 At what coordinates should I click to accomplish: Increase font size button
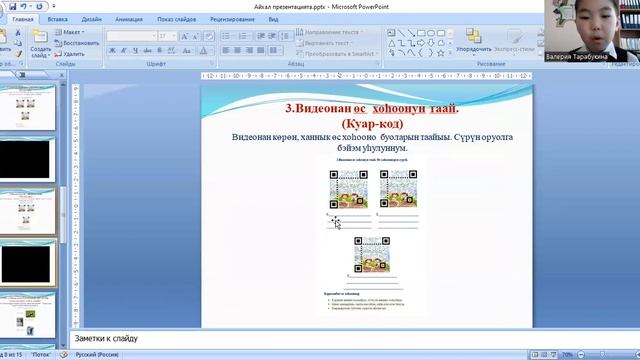click(x=184, y=36)
